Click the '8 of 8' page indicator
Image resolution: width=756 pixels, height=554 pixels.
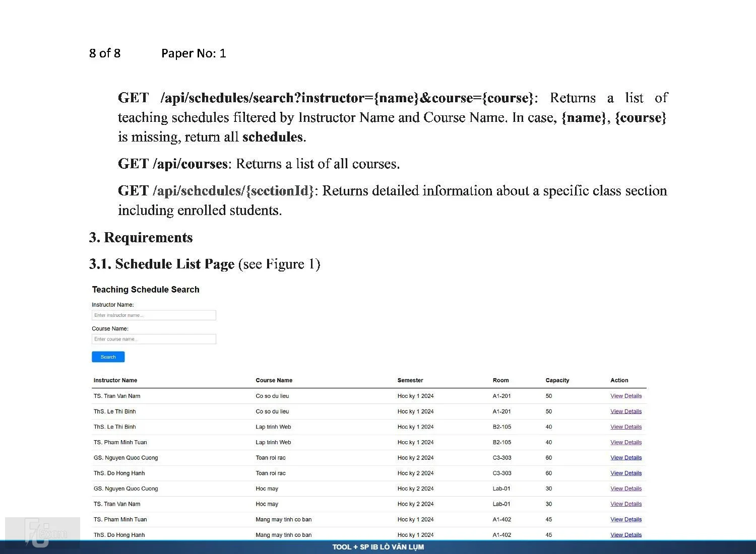pos(105,53)
